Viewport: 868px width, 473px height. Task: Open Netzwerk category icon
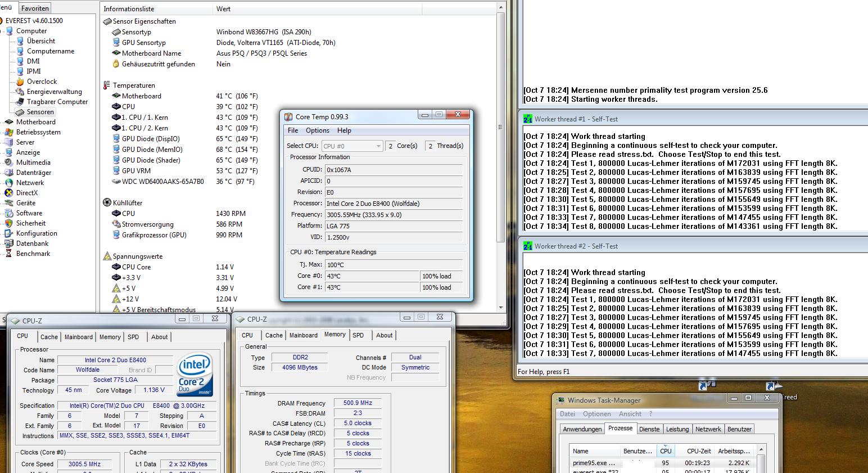(10, 183)
